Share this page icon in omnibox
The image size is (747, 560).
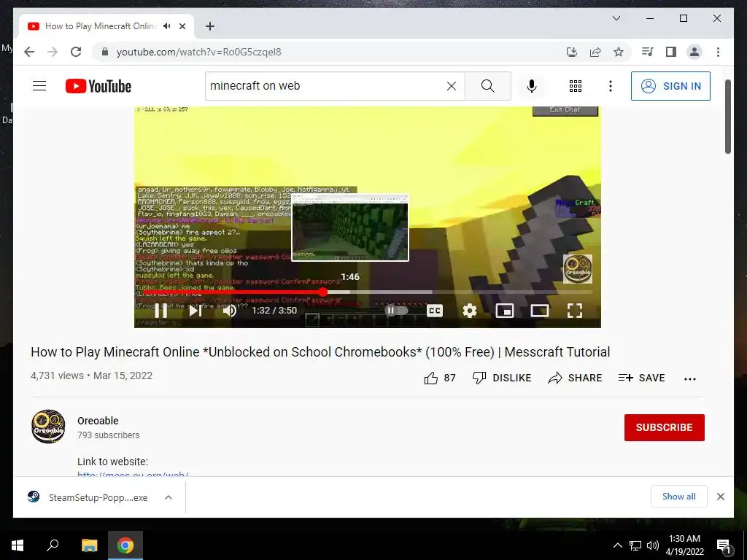(x=595, y=52)
